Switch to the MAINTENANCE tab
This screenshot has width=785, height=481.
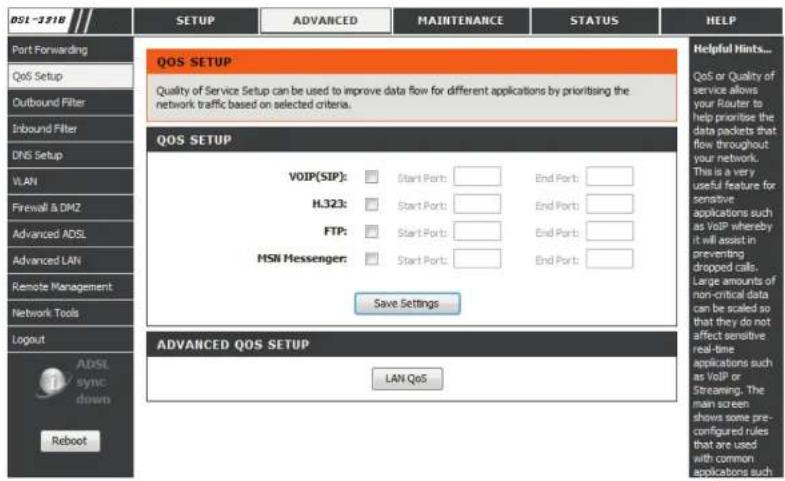point(461,21)
